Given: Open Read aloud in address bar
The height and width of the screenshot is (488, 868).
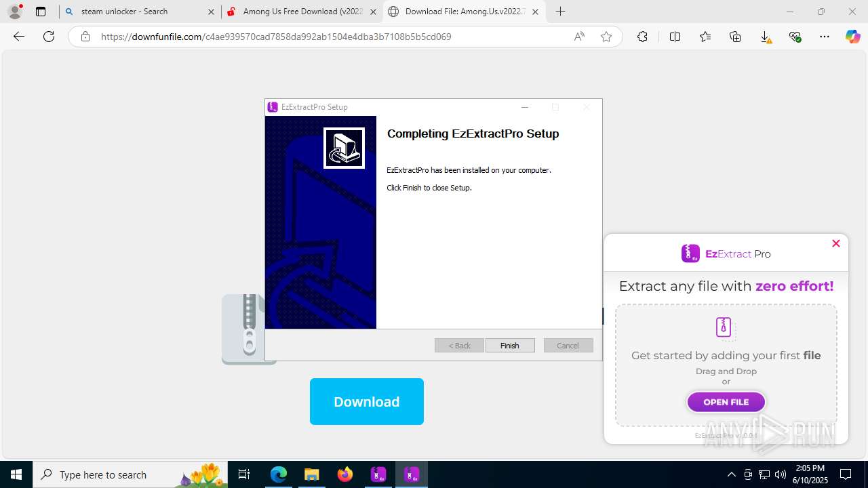Looking at the screenshot, I should coord(579,37).
